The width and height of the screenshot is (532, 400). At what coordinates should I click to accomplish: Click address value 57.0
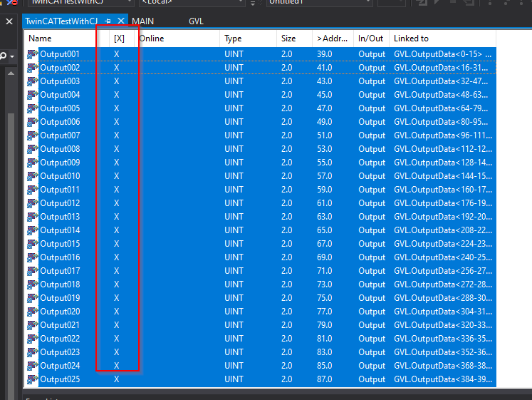click(x=324, y=176)
